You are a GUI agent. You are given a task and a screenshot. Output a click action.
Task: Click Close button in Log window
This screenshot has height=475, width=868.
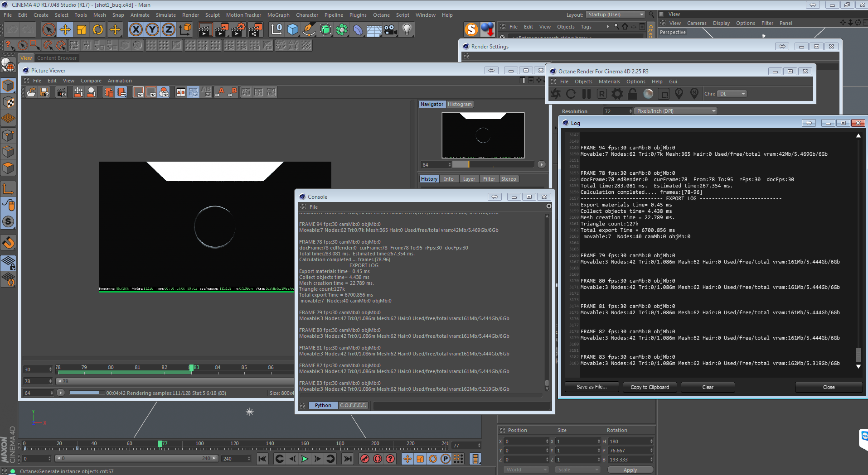(829, 387)
